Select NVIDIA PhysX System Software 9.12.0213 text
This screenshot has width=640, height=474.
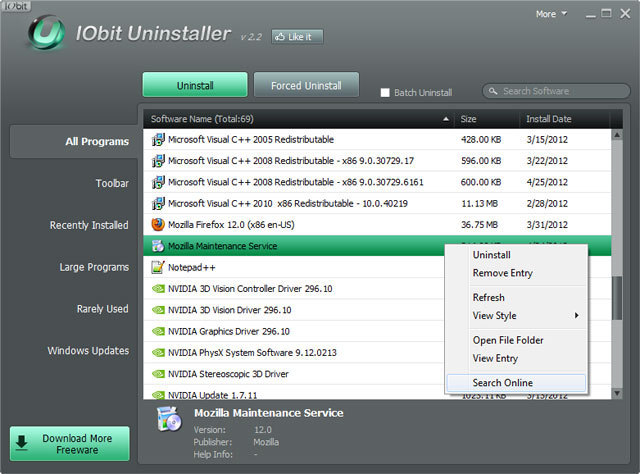click(x=252, y=352)
